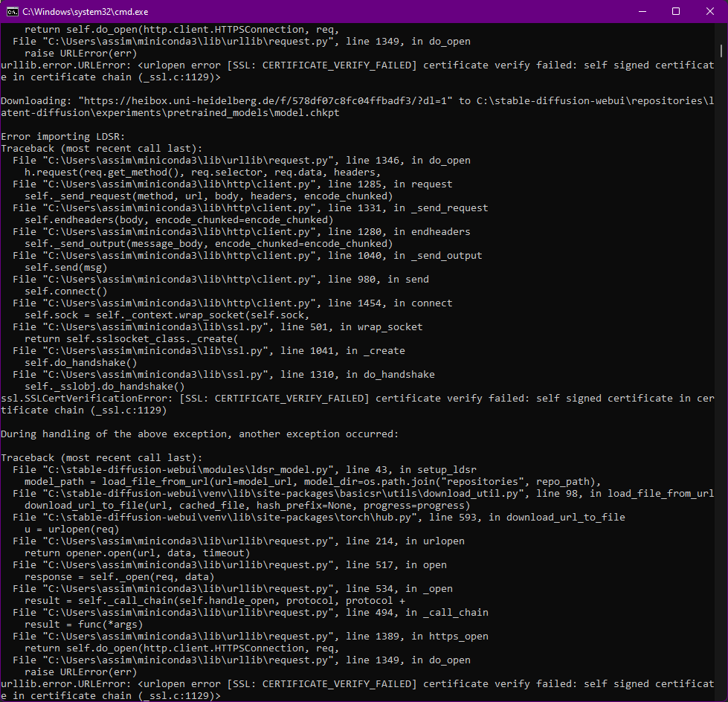The width and height of the screenshot is (728, 702).
Task: Click the torch hub.py line 593 file path
Action: click(x=260, y=517)
